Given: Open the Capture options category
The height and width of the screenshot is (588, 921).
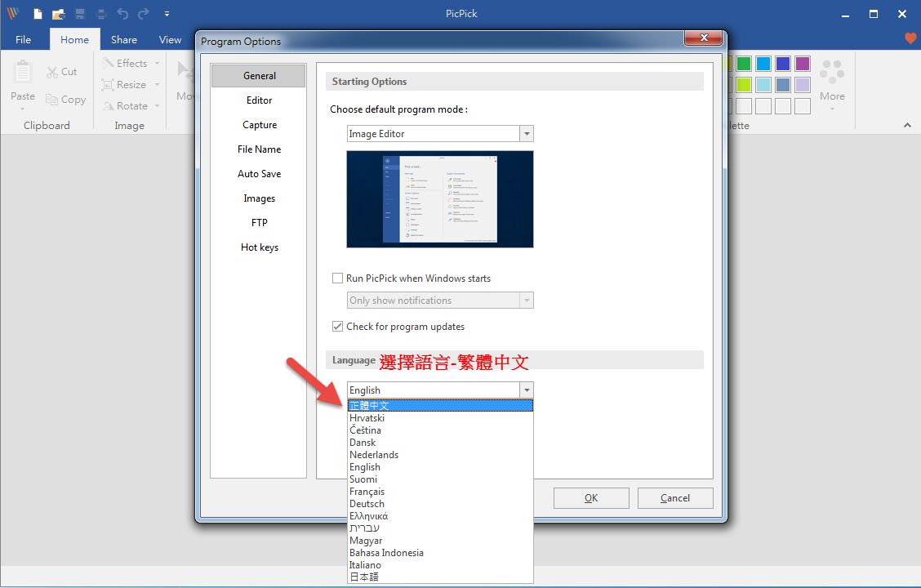Looking at the screenshot, I should (x=259, y=125).
